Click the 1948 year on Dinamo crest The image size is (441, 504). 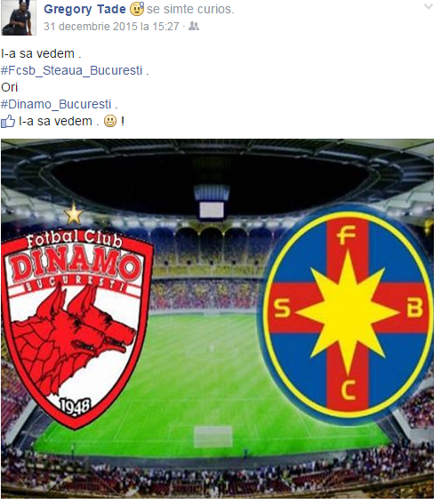tap(76, 408)
